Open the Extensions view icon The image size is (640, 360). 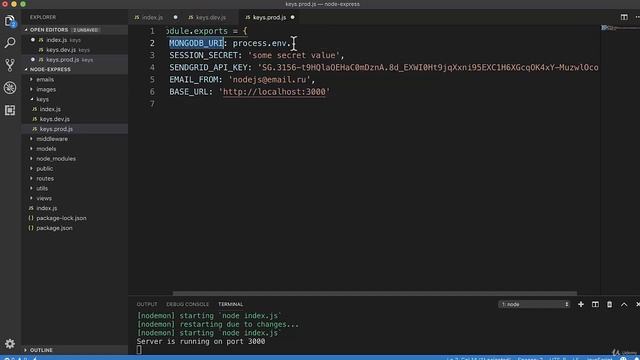10,110
